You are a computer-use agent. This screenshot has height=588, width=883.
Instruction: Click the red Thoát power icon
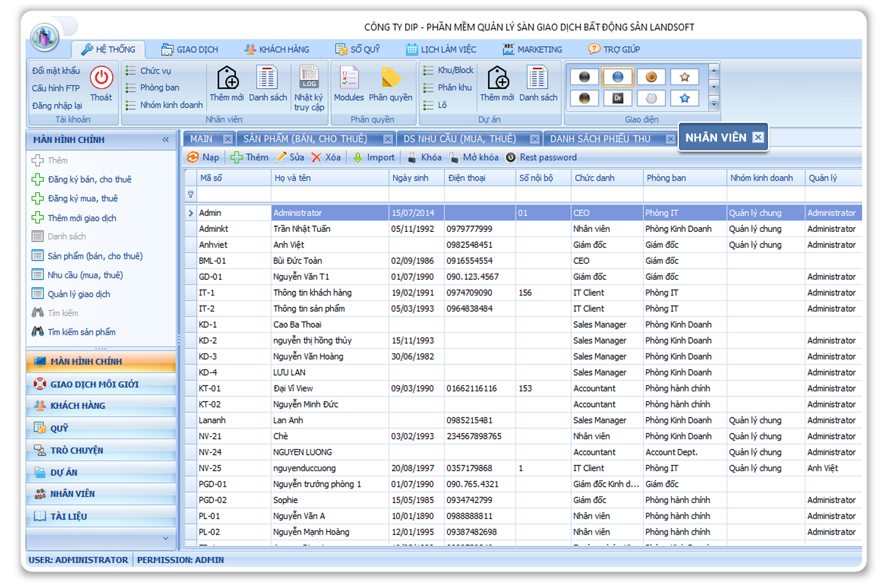101,78
